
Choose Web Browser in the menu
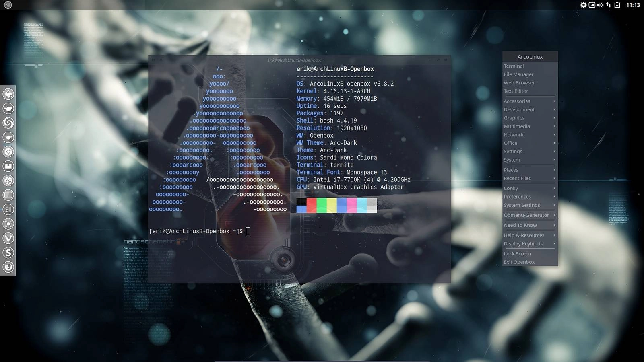530,83
